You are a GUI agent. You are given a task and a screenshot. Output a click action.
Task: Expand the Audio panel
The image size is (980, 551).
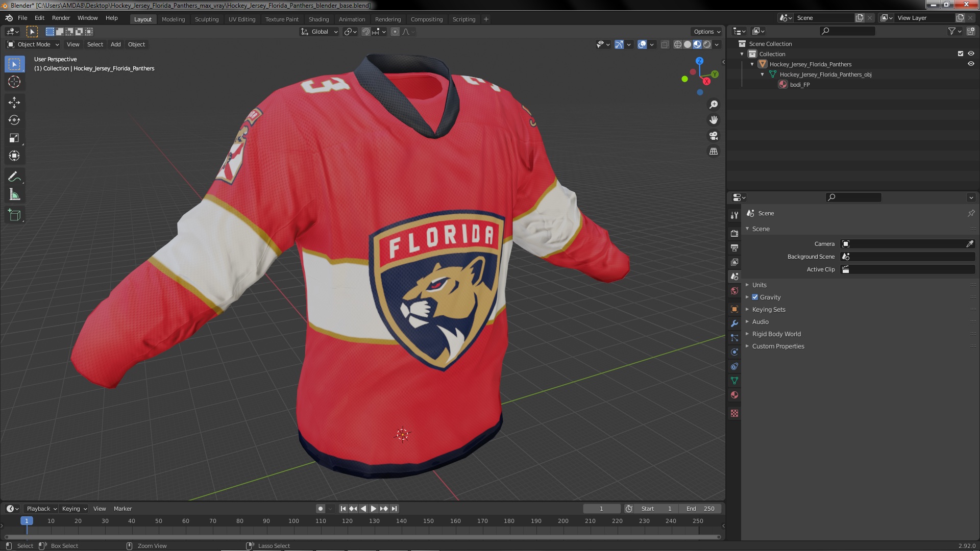760,322
